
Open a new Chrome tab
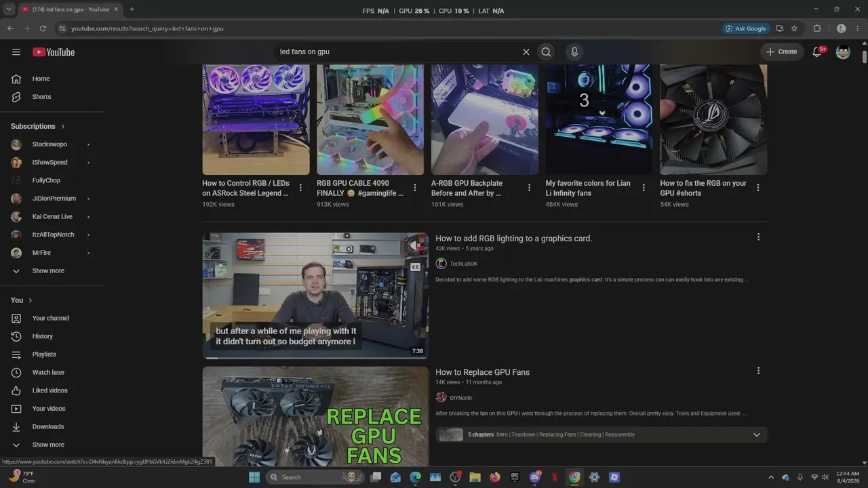coord(132,9)
